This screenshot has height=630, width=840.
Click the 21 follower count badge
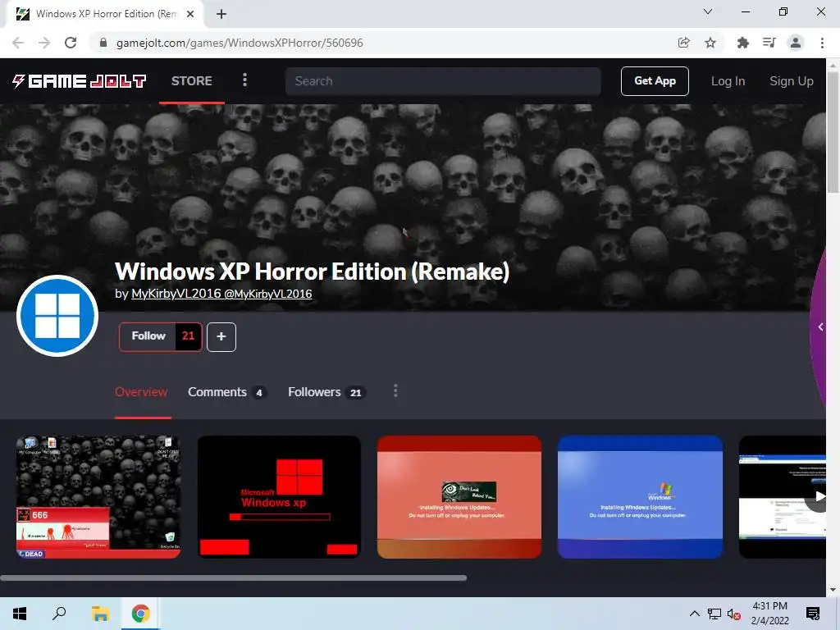[188, 336]
